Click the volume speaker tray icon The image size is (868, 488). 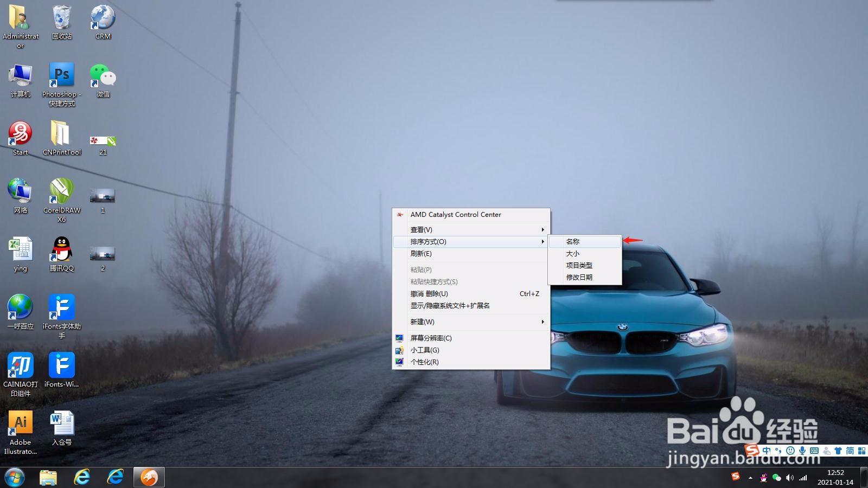(789, 478)
